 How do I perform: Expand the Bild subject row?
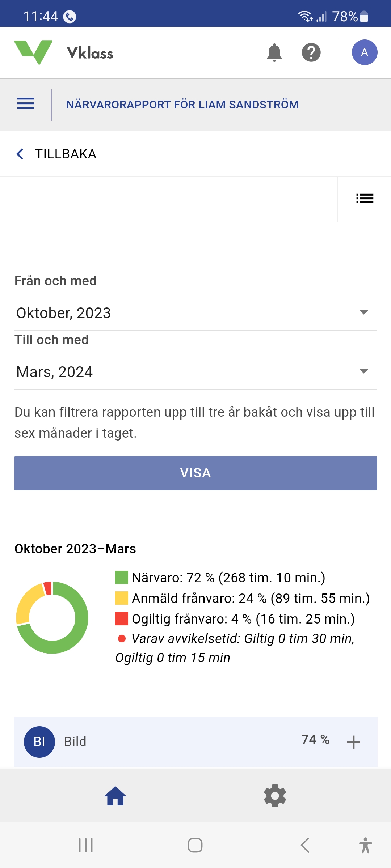coord(353,742)
